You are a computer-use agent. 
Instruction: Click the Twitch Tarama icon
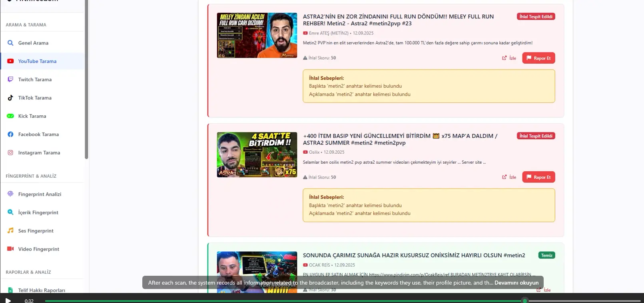click(10, 79)
